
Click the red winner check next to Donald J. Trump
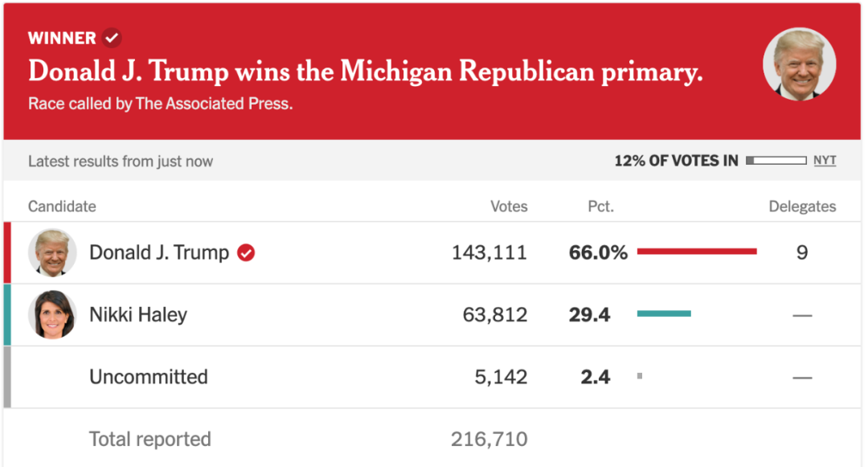[247, 253]
